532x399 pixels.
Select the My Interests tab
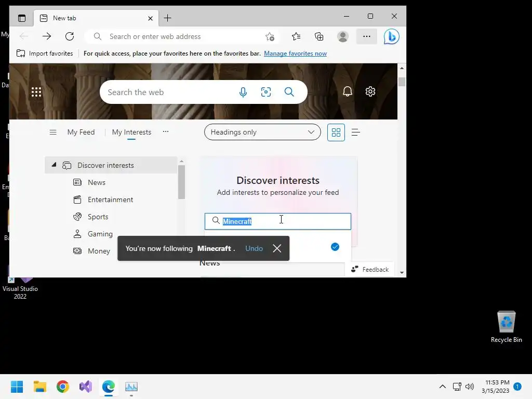131,132
